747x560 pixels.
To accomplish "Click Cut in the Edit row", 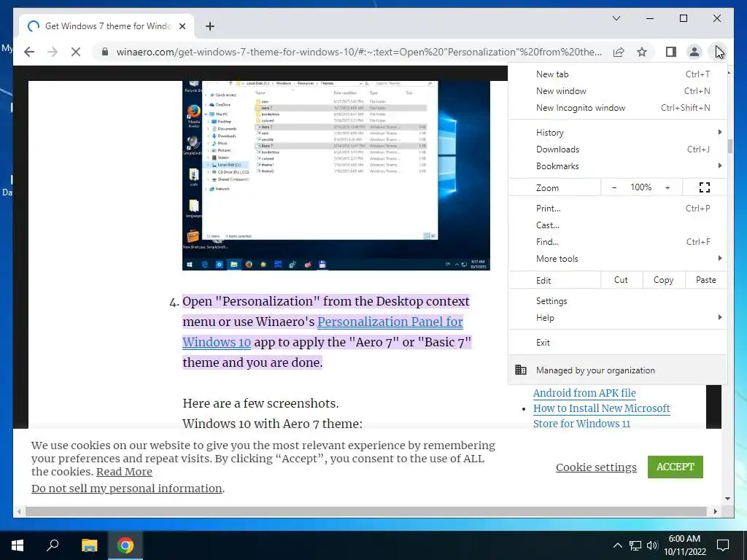I will pyautogui.click(x=622, y=280).
